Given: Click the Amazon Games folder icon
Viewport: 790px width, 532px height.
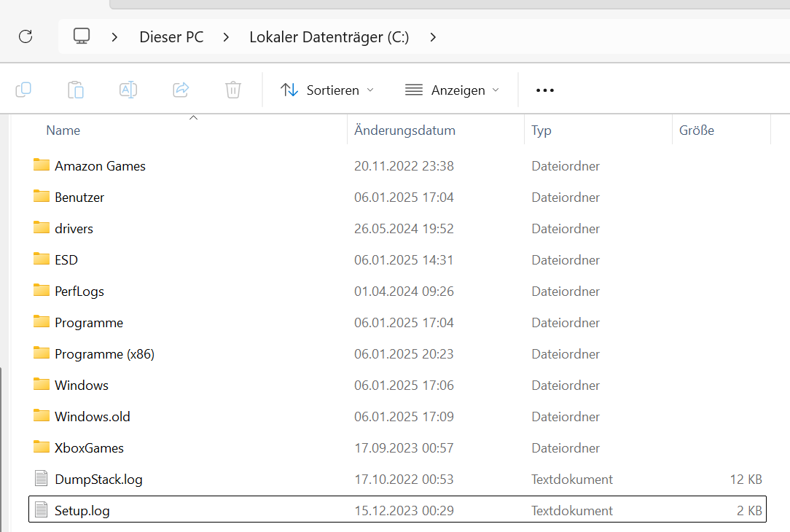Looking at the screenshot, I should click(42, 165).
